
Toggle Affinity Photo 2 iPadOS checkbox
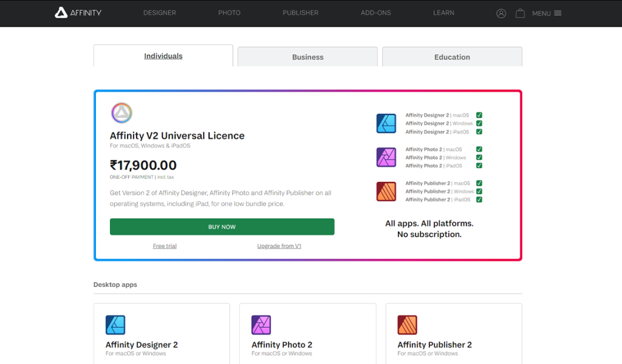coord(479,166)
